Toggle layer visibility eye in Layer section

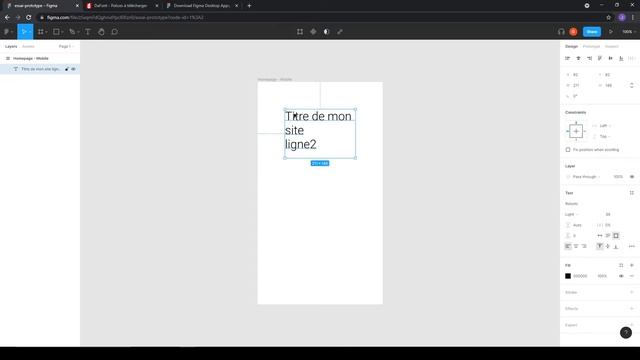632,177
